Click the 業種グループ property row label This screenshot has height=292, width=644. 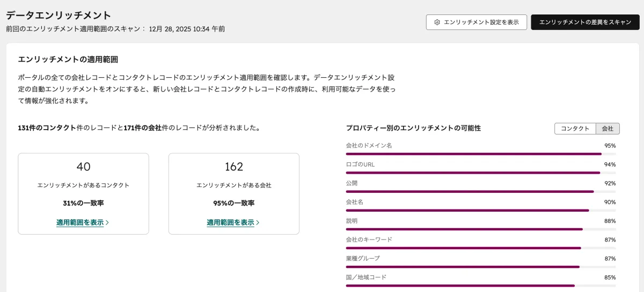click(363, 258)
